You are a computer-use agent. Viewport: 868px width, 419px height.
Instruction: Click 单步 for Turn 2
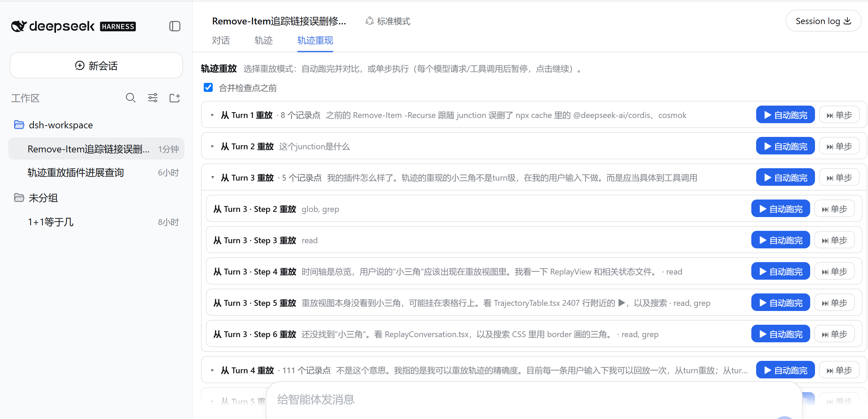839,146
